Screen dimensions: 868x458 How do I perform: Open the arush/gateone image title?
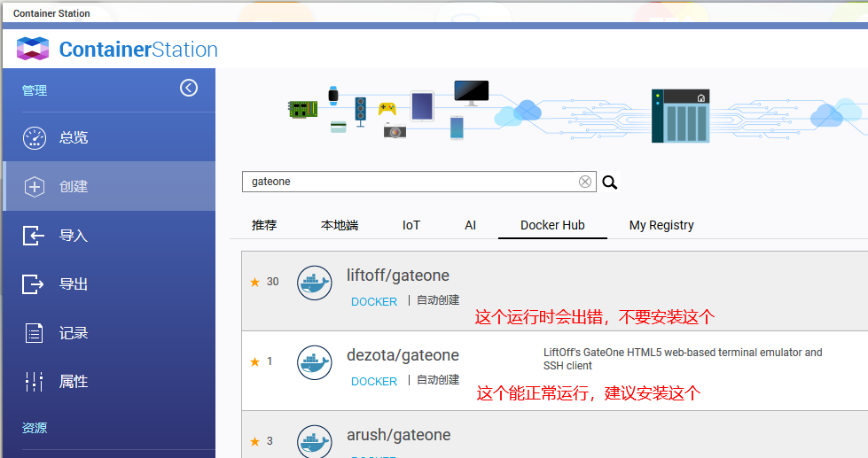(399, 435)
